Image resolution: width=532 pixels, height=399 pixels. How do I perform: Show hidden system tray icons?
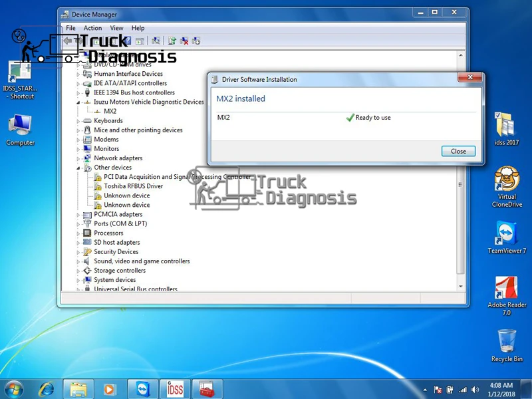(425, 390)
